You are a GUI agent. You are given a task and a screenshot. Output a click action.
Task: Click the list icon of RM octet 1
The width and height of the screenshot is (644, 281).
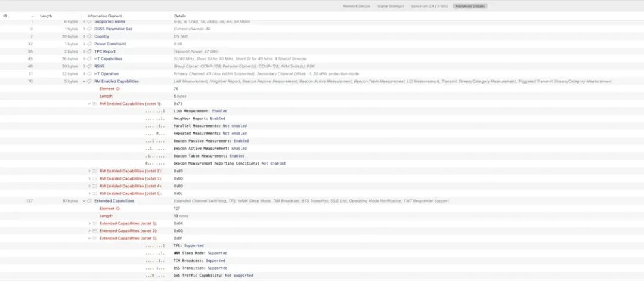pos(94,104)
